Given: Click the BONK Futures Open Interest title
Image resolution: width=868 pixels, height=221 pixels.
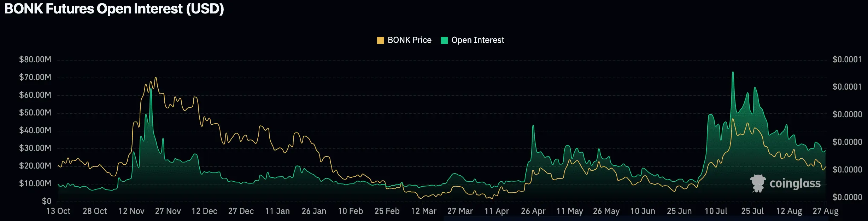Looking at the screenshot, I should [x=114, y=9].
